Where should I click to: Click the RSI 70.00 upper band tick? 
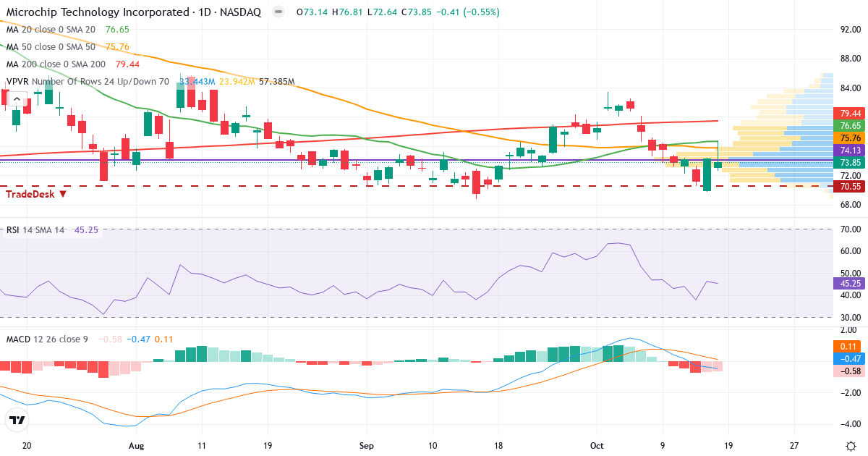[x=851, y=229]
